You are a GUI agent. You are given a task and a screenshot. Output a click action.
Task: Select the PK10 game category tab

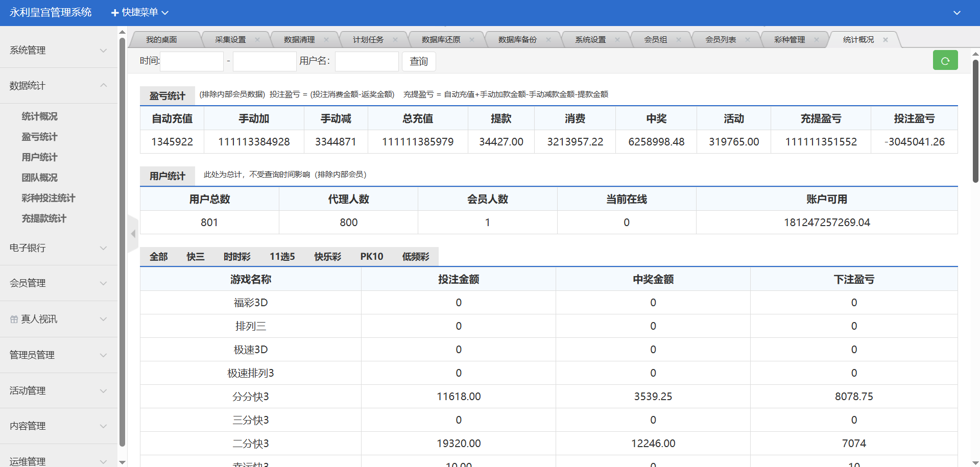pyautogui.click(x=371, y=256)
